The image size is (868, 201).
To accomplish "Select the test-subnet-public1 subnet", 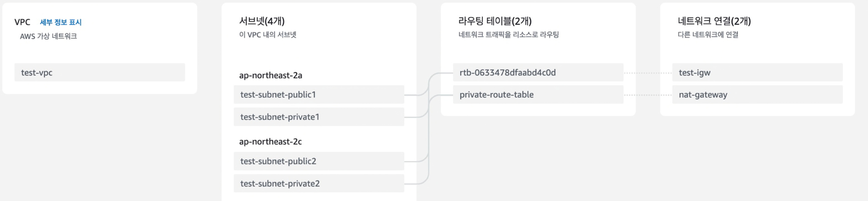I will click(319, 94).
